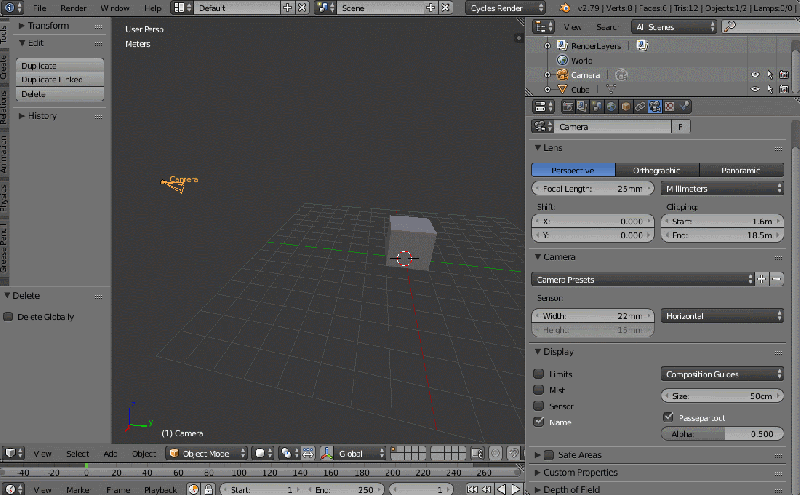Open the Object Mode dropdown
Viewport: 800px width, 495px height.
(207, 453)
